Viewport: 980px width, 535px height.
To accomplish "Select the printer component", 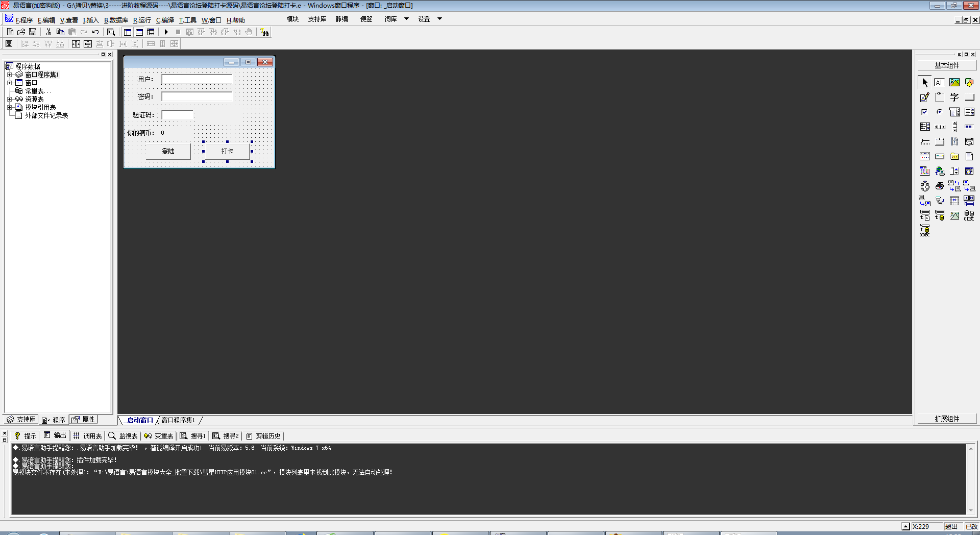I will coord(939,186).
